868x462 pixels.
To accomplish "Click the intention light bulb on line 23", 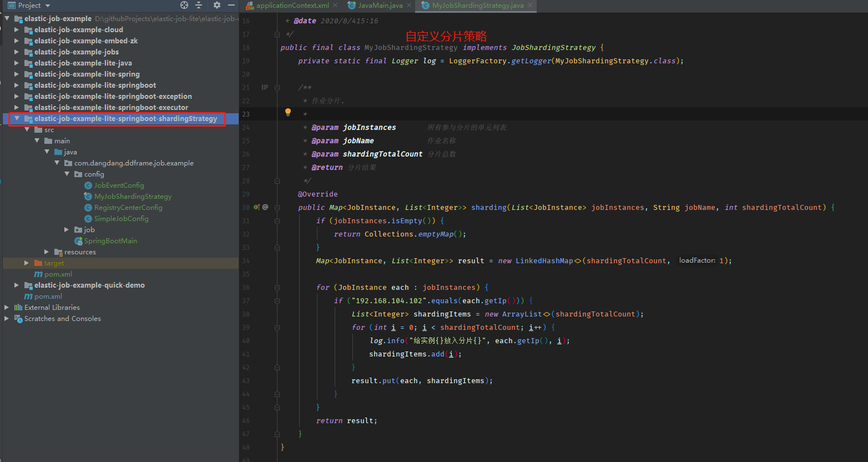I will tap(288, 112).
